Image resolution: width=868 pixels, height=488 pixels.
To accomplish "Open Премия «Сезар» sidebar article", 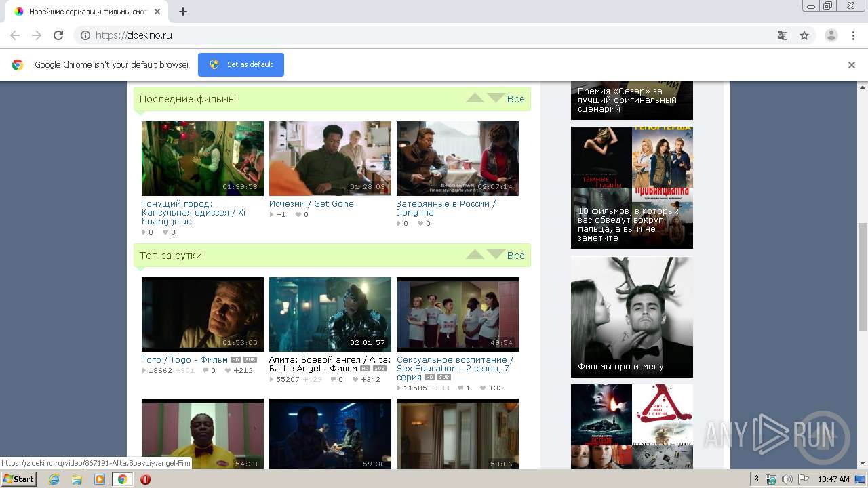I will pyautogui.click(x=632, y=100).
